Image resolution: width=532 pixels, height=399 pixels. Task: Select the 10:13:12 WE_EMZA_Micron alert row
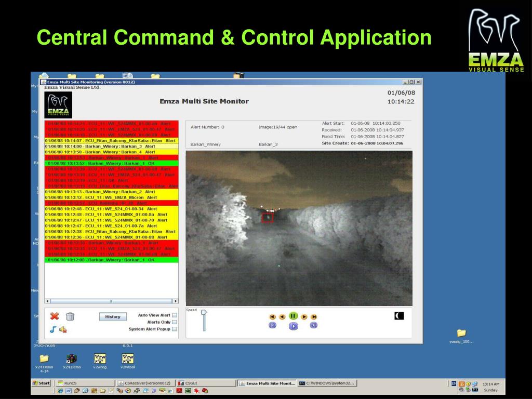[111, 197]
